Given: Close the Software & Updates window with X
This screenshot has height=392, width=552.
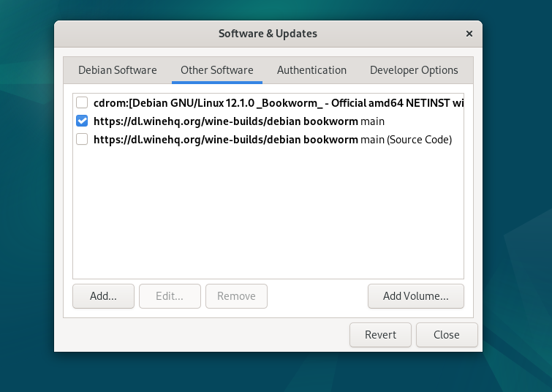Looking at the screenshot, I should point(469,34).
